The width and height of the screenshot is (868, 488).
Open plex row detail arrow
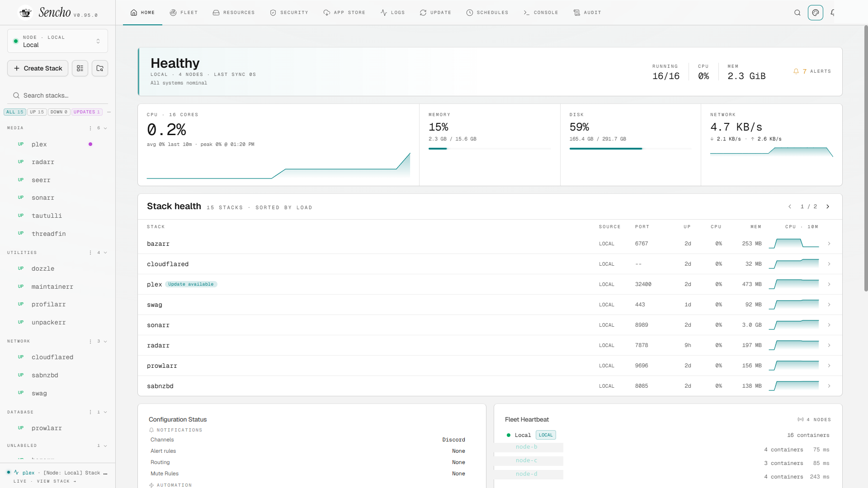pyautogui.click(x=829, y=284)
